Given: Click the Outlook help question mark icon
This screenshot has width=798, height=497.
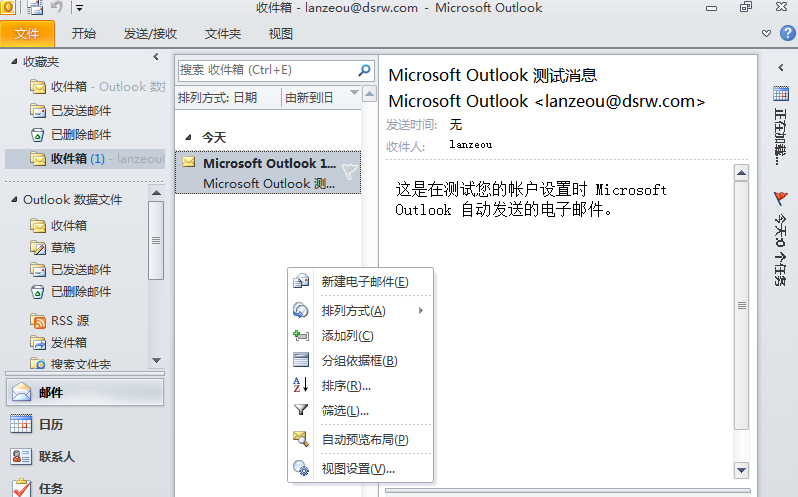Looking at the screenshot, I should point(787,33).
